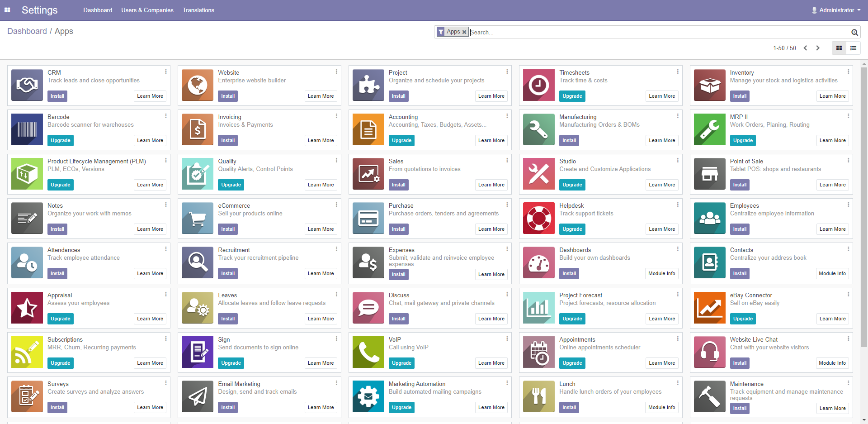Upgrade the Timesheets app

click(x=572, y=96)
